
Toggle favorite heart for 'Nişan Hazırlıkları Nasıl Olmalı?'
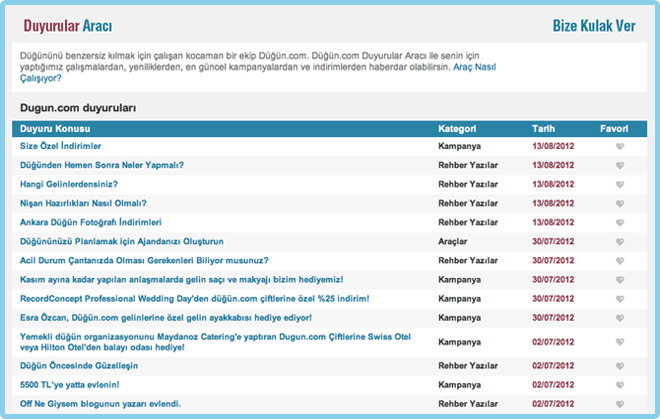(x=620, y=204)
